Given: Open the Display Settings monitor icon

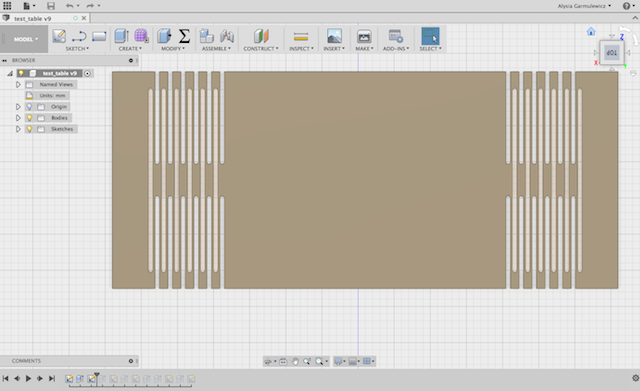Looking at the screenshot, I should (338, 361).
